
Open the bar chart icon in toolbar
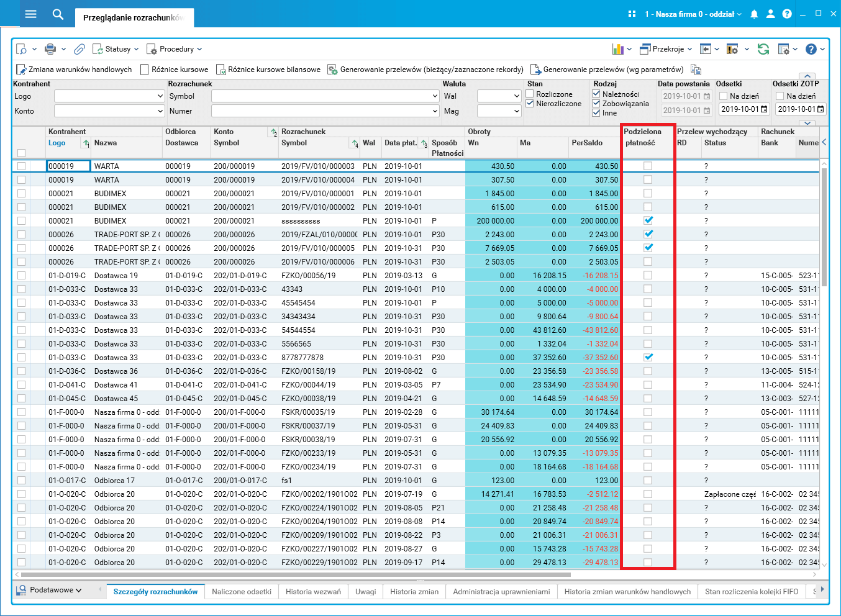click(618, 49)
